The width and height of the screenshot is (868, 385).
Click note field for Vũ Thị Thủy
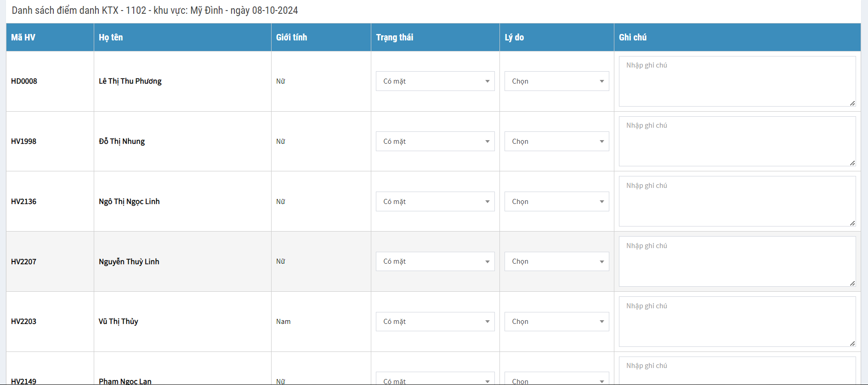coord(737,322)
